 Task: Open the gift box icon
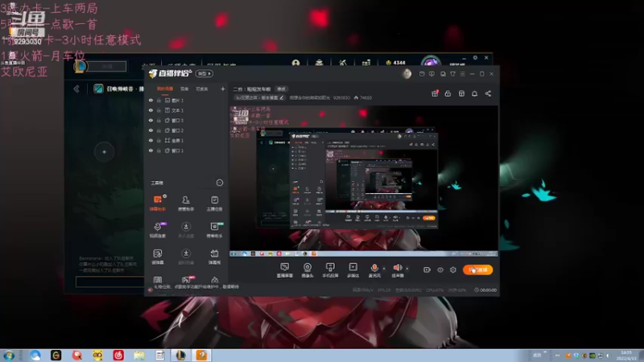click(x=435, y=93)
